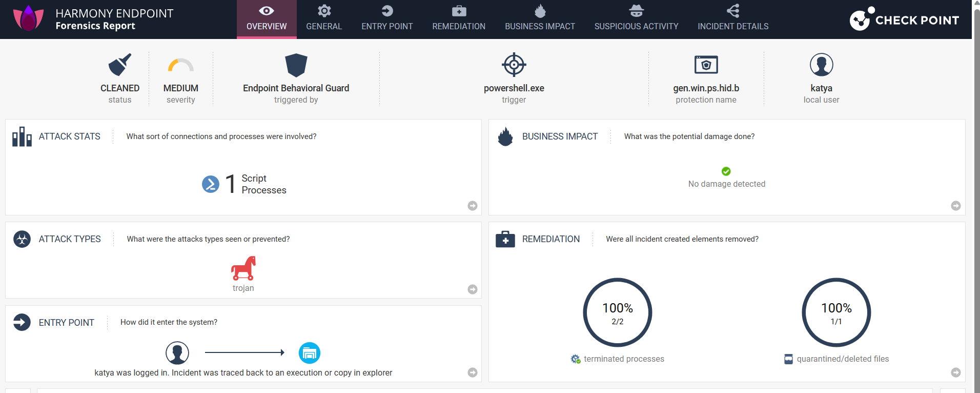Screen dimensions: 980x393
Task: Click the 'powershell.exe' trigger text
Action: [514, 88]
